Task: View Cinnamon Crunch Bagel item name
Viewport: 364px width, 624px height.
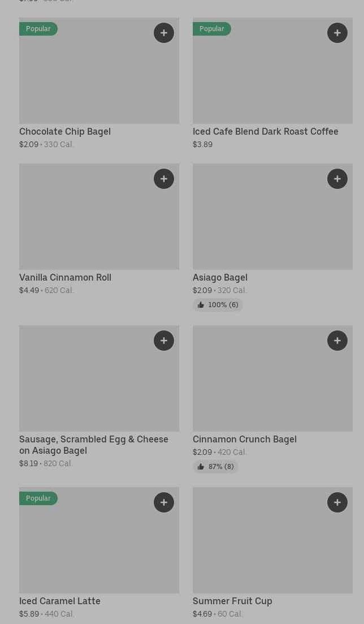Action: tap(244, 439)
